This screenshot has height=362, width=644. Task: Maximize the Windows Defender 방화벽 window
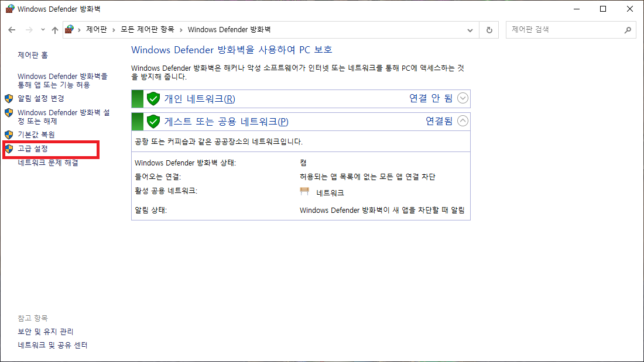coord(603,9)
